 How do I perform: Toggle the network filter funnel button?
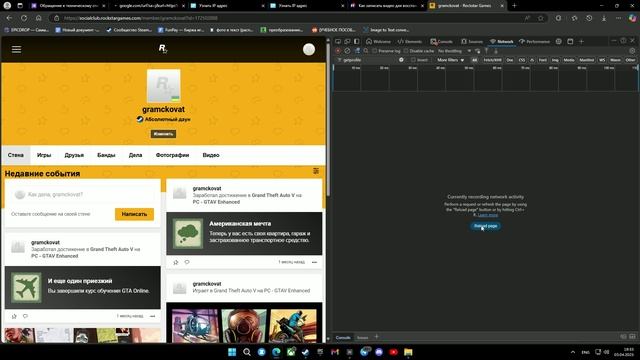(358, 51)
